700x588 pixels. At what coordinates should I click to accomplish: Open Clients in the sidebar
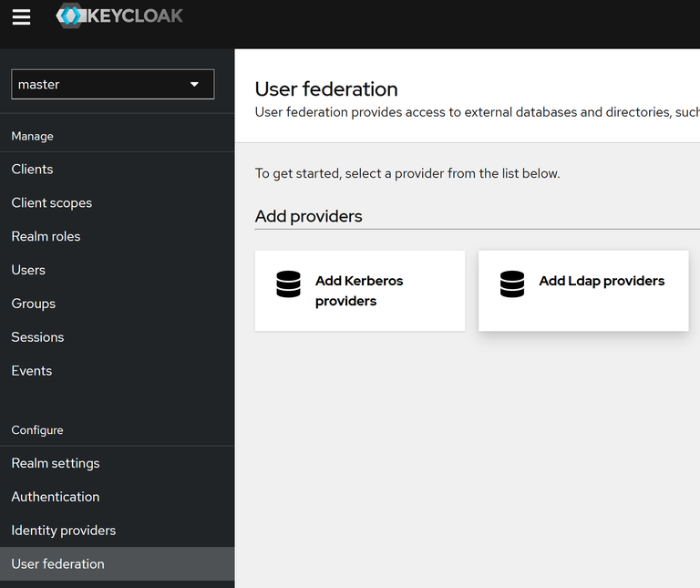pyautogui.click(x=117, y=170)
